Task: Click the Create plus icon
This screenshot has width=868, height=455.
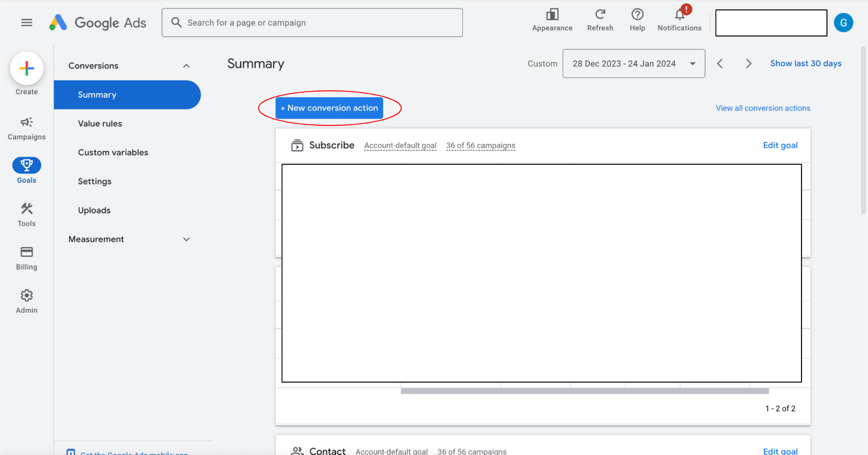Action: click(27, 69)
